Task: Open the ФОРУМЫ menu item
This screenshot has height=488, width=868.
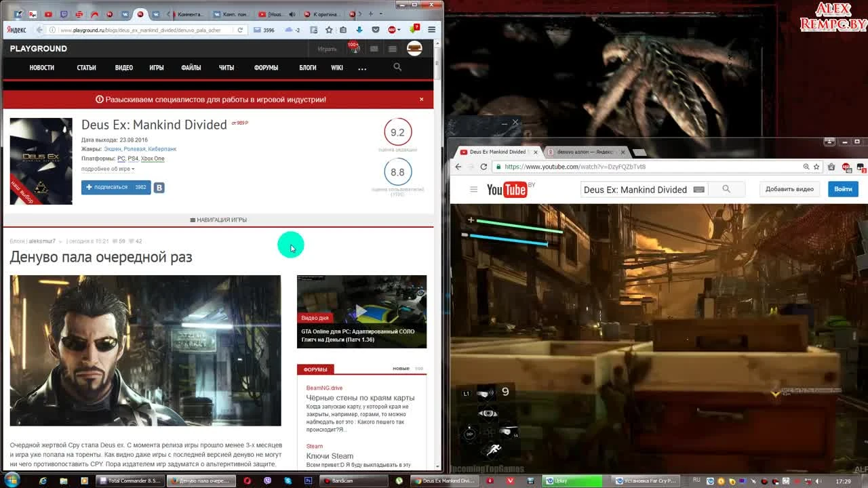Action: point(266,67)
